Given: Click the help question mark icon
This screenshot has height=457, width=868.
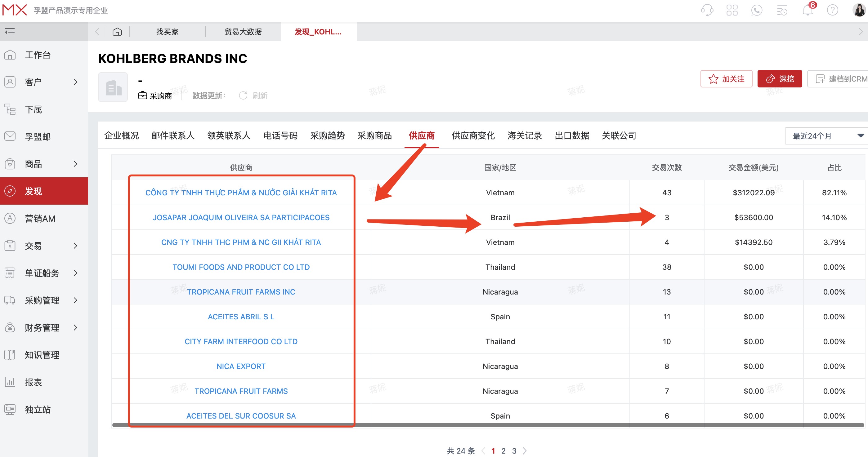Looking at the screenshot, I should [832, 10].
